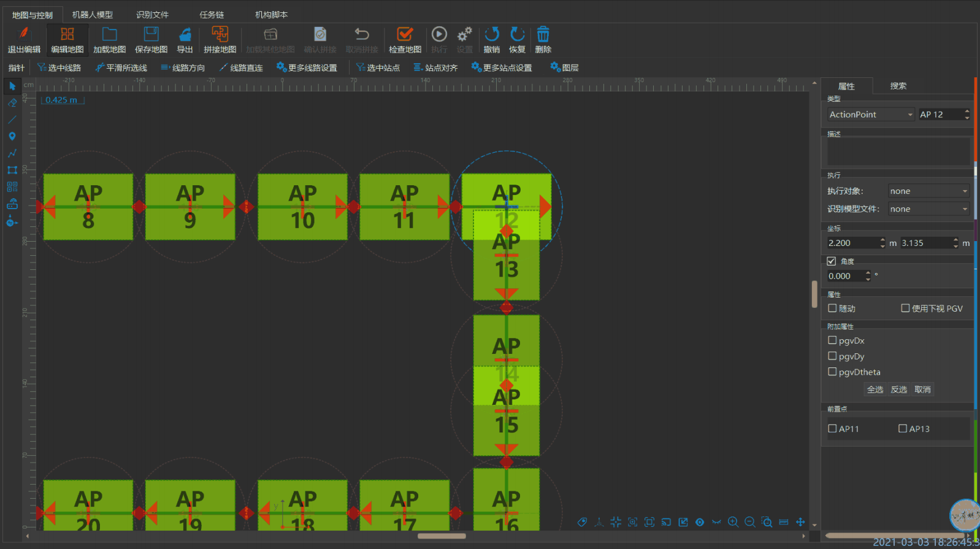This screenshot has width=980, height=549.
Task: Select the QR code marker tool
Action: pos(12,186)
